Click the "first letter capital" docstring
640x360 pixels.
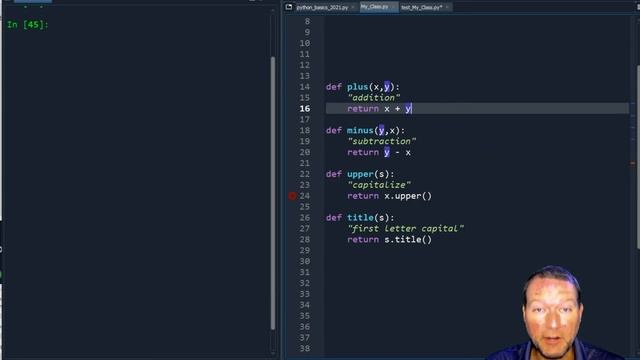[406, 229]
